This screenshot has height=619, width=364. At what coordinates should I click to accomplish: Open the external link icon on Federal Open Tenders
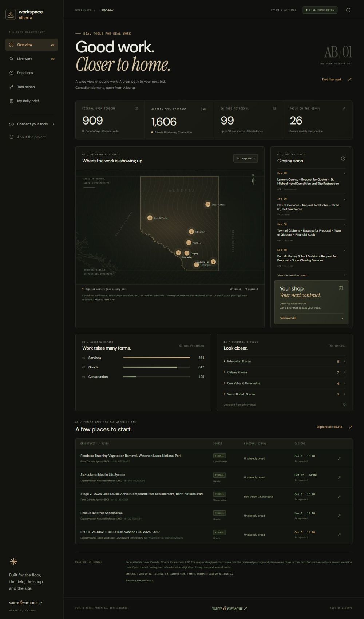coord(136,109)
